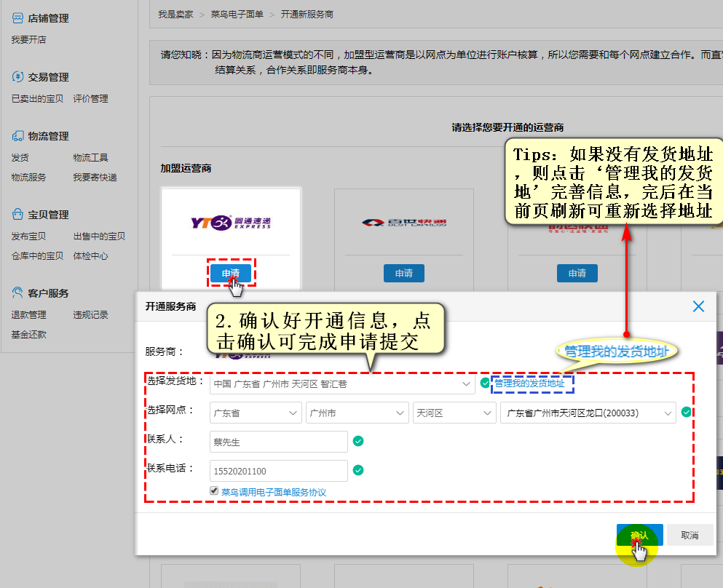Viewport: 723px width, 588px height.
Task: Open 我要开店 in sidebar
Action: [x=28, y=39]
